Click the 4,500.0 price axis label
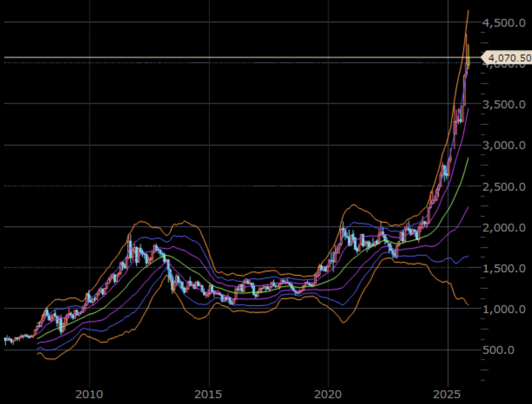 (504, 23)
